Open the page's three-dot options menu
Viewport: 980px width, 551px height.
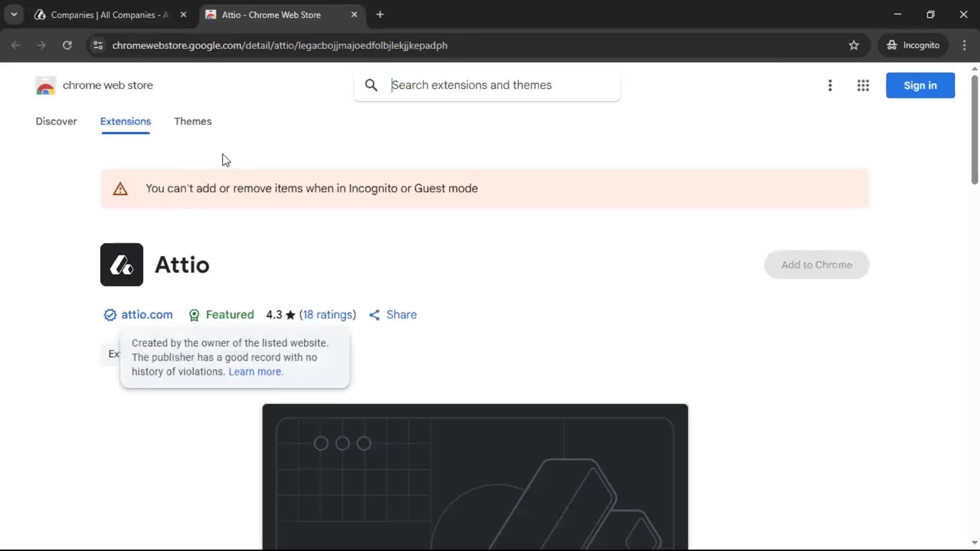click(830, 85)
